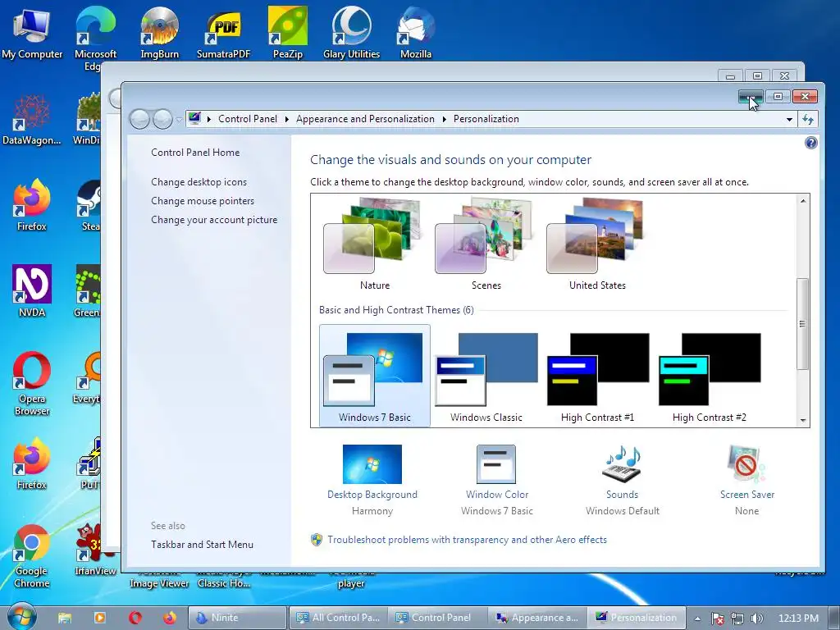The height and width of the screenshot is (630, 840).
Task: Click the computer icon in address bar
Action: (195, 118)
